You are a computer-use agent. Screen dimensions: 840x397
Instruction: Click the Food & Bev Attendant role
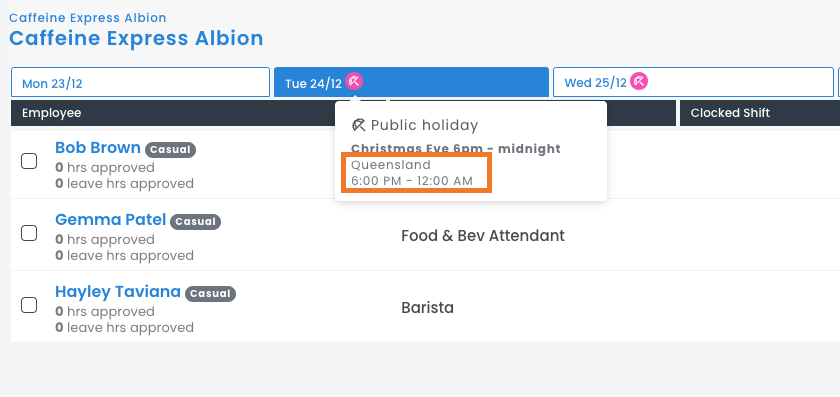point(483,236)
